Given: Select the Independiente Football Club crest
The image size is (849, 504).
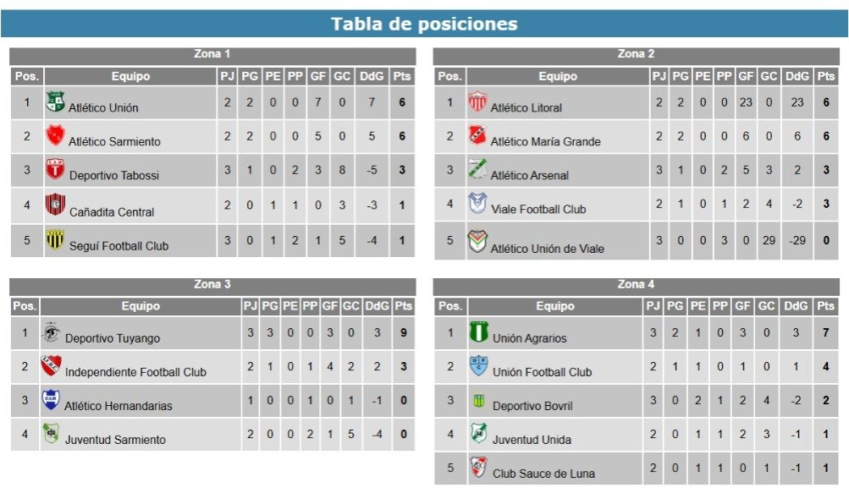Looking at the screenshot, I should [x=52, y=365].
